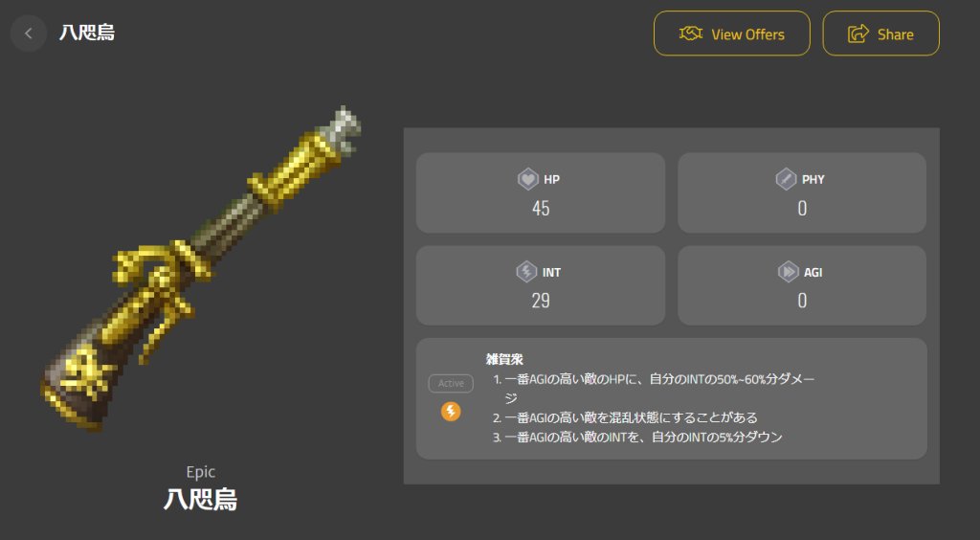Click the 八咫烏 name below the image

click(201, 500)
